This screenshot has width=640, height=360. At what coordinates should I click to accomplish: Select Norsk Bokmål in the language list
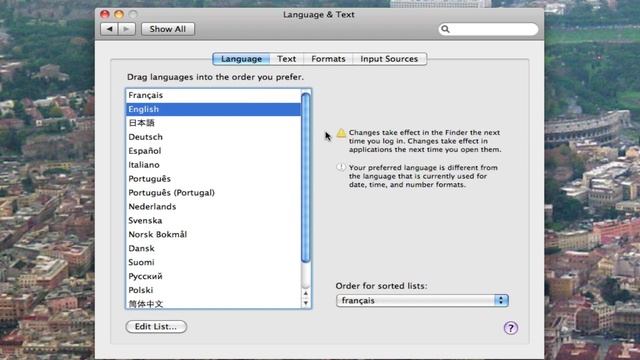213,234
